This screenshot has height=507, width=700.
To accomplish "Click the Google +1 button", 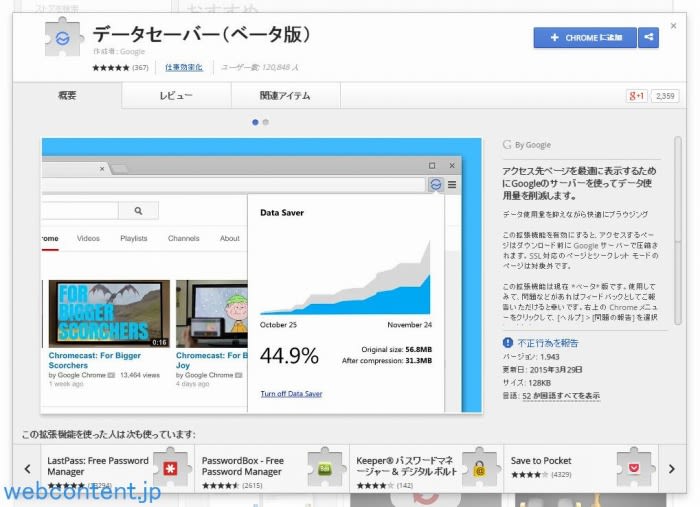I will (636, 96).
